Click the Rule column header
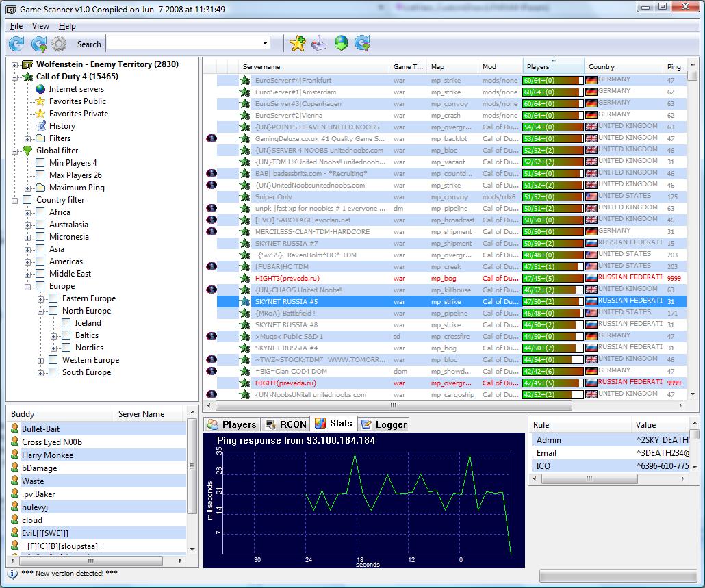The width and height of the screenshot is (705, 588). tap(580, 425)
